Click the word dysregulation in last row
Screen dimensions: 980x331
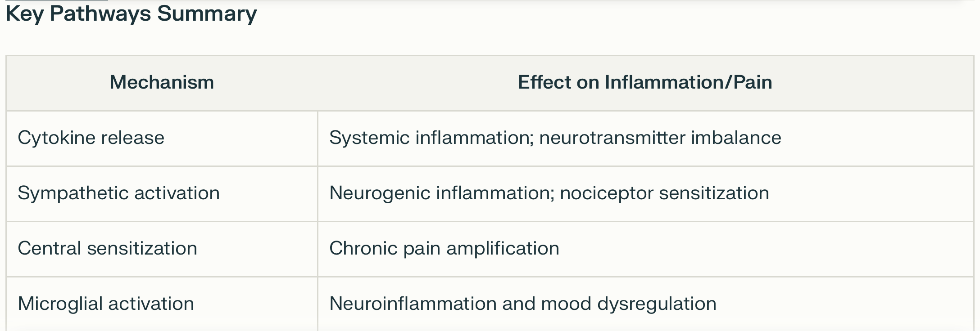pos(657,304)
